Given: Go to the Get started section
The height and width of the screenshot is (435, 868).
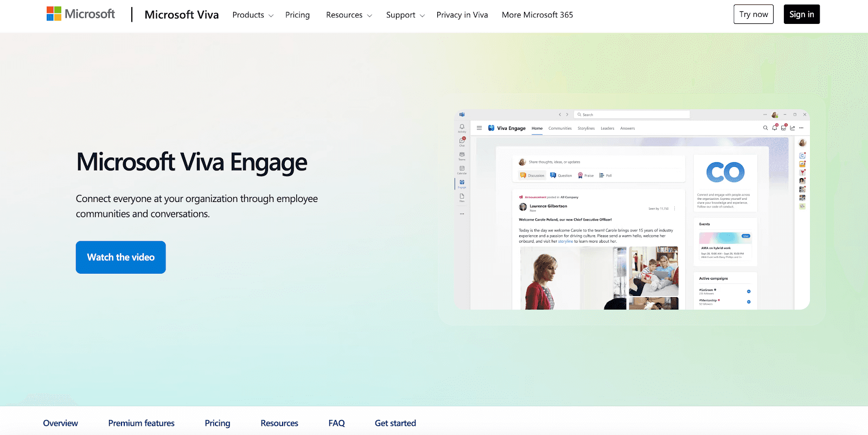Looking at the screenshot, I should tap(395, 423).
